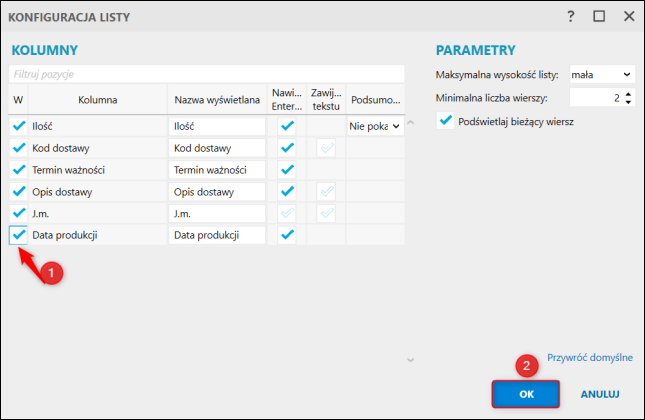The image size is (645, 420).
Task: Open Podsumowanie dropdown for Ilość row
Action: coord(375,126)
